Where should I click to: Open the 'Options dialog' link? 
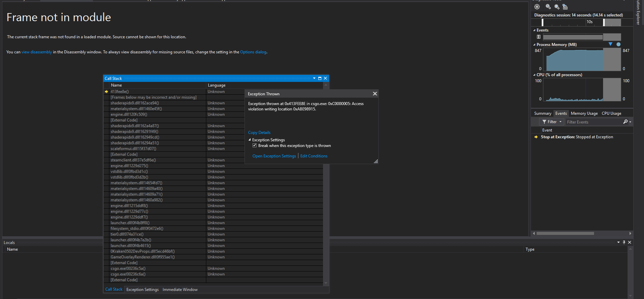[x=253, y=52]
